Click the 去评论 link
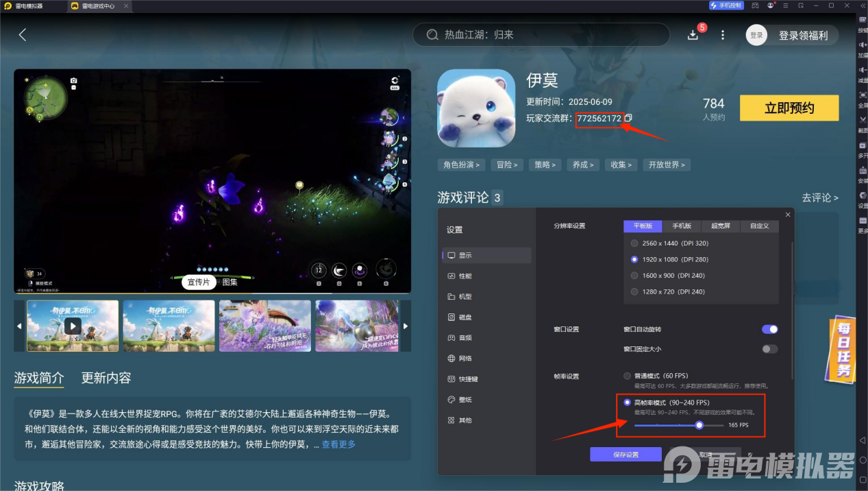Image resolution: width=868 pixels, height=491 pixels. [820, 197]
